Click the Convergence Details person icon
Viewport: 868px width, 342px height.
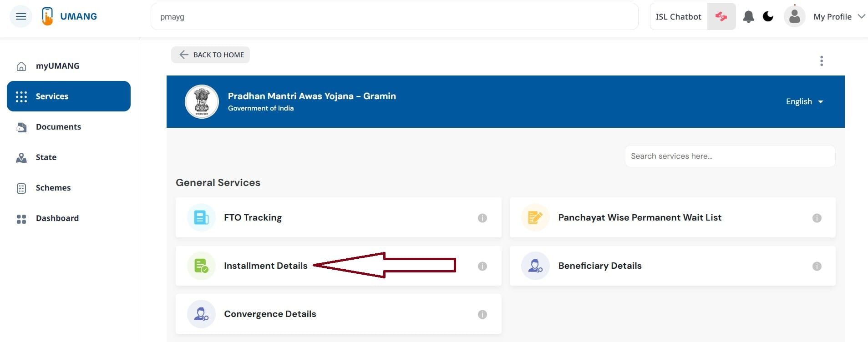pos(201,314)
